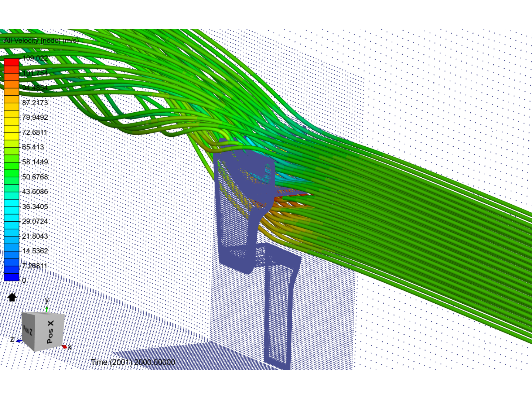Click the legend value 72.6811

[35, 132]
